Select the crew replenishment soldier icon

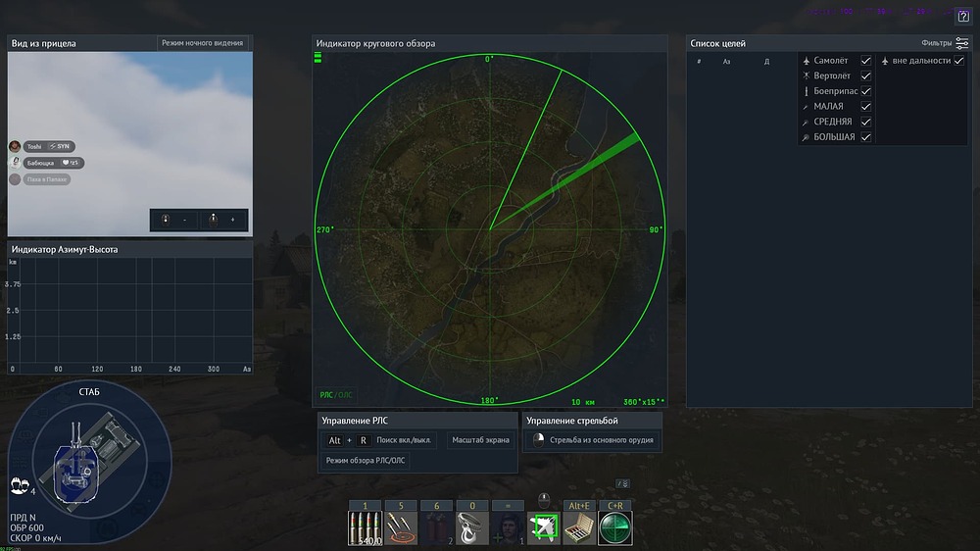click(x=508, y=527)
